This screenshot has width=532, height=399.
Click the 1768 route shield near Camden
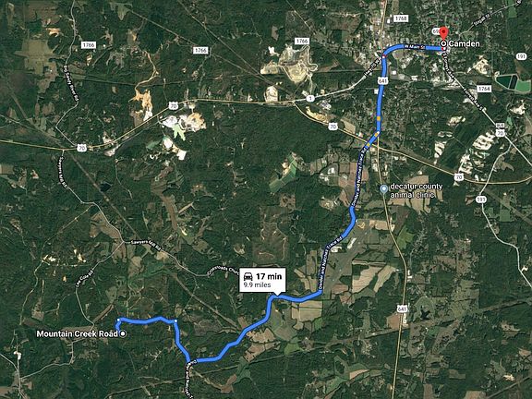coord(401,18)
